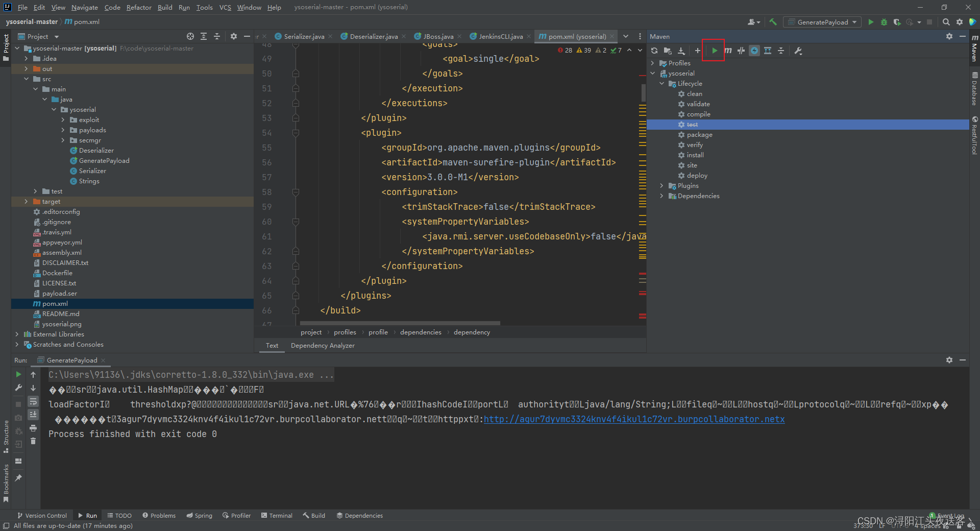Expand the Profiles node in Maven panel
Screen dimensions: 980x531
pyautogui.click(x=653, y=63)
